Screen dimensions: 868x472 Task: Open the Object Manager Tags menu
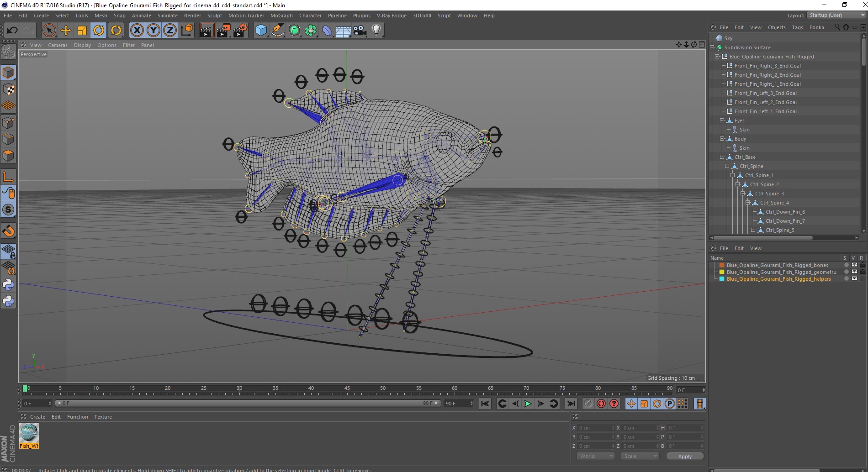[797, 27]
